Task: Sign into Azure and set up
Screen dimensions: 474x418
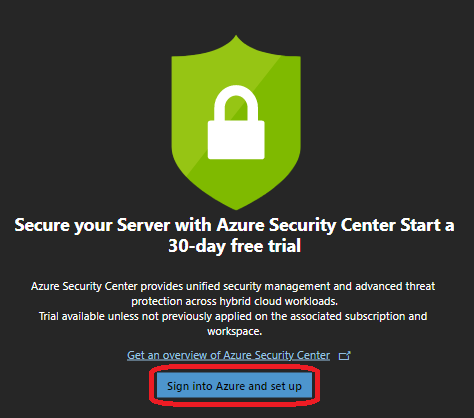Action: pos(234,386)
